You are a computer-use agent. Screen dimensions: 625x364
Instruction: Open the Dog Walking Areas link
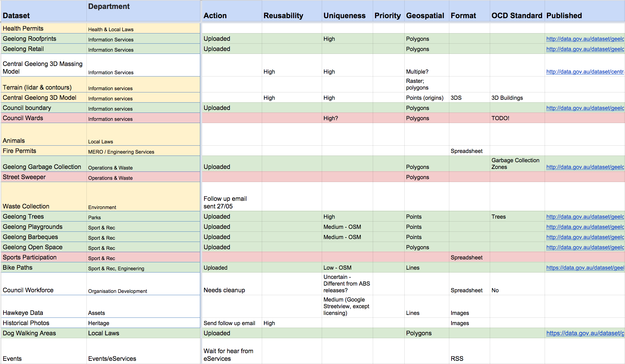pyautogui.click(x=585, y=333)
